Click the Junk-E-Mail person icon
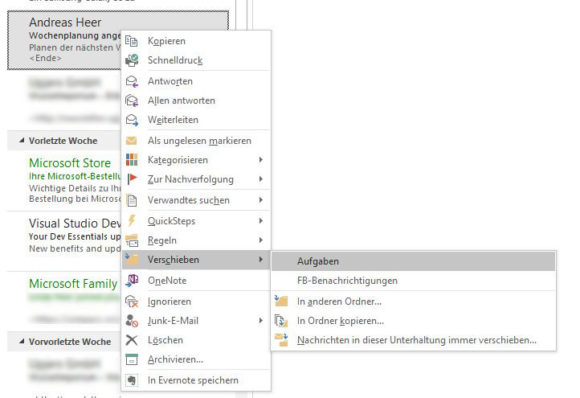This screenshot has width=580, height=398. click(132, 321)
